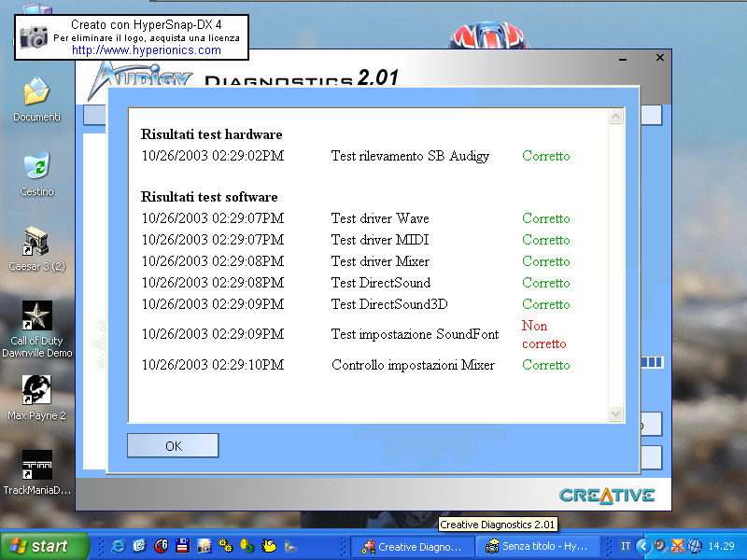This screenshot has height=560, width=747.
Task: Click the floppy disk quick launch icon
Action: pyautogui.click(x=182, y=546)
